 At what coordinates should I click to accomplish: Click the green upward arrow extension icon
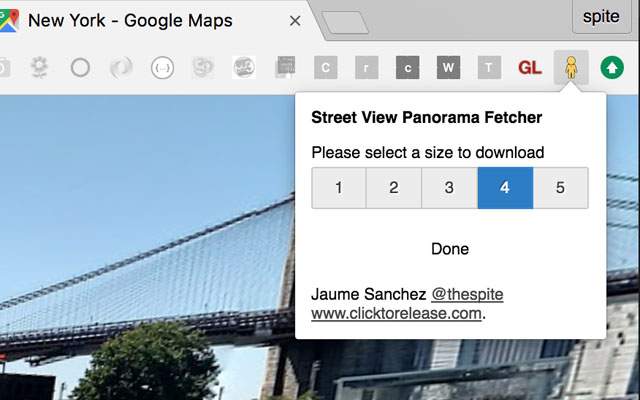tap(612, 67)
